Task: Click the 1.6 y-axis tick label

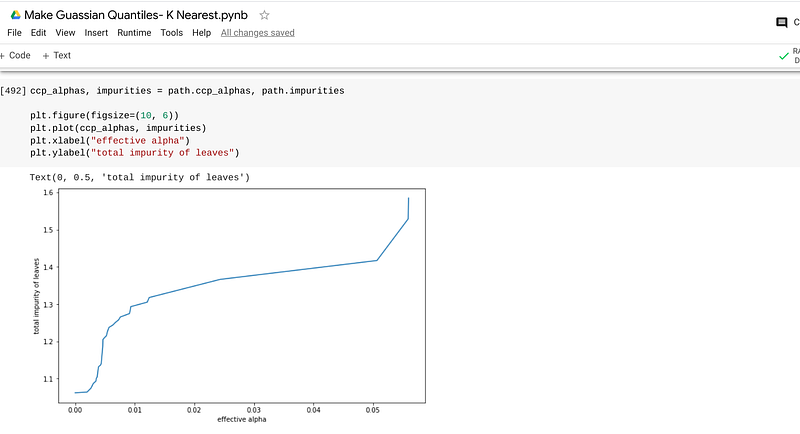Action: tap(48, 192)
